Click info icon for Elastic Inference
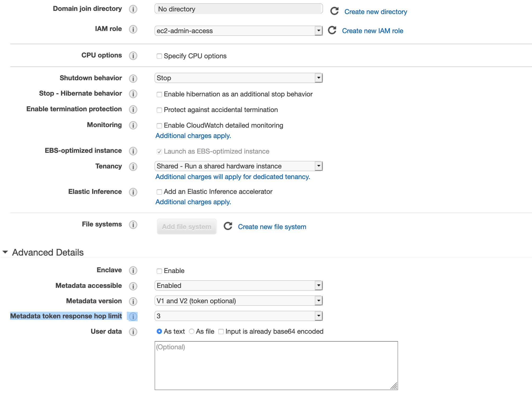The image size is (532, 411). [x=133, y=192]
